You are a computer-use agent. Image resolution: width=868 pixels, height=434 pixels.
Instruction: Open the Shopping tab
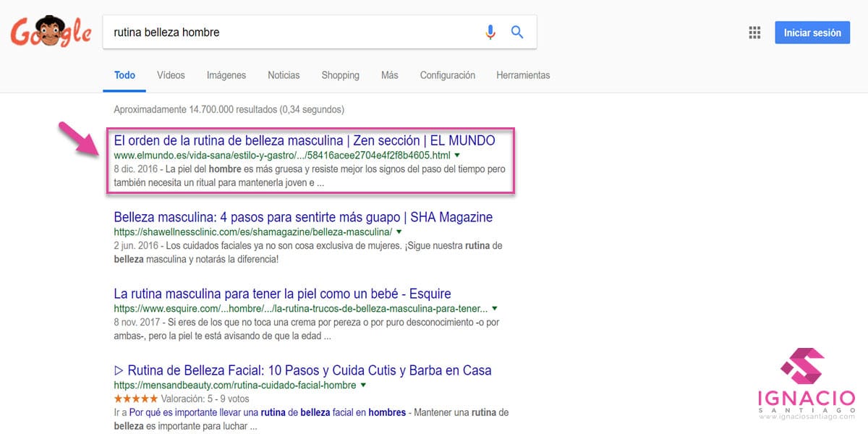[340, 75]
